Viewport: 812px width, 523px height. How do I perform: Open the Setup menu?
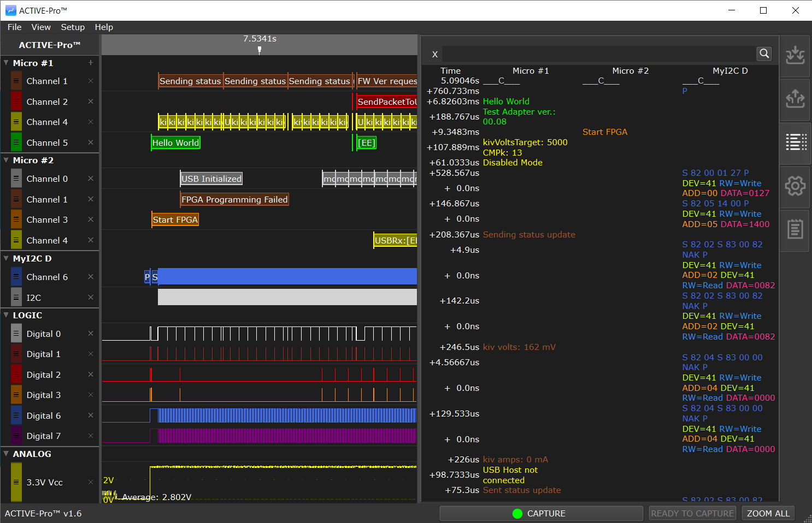coord(73,27)
